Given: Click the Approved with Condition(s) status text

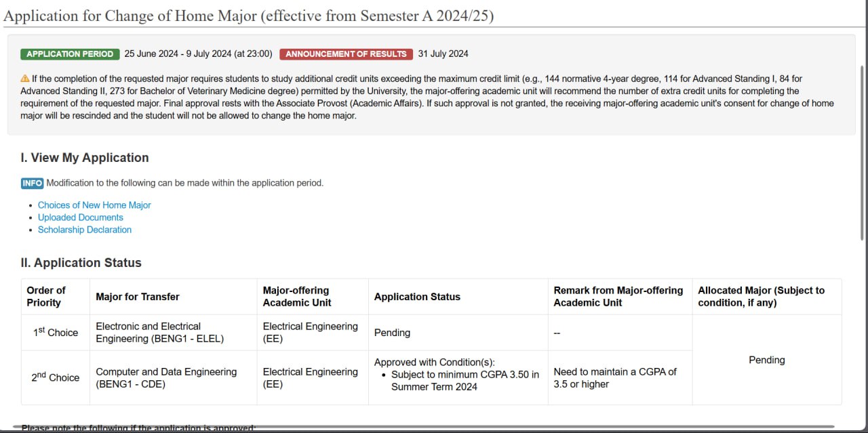Looking at the screenshot, I should 435,363.
